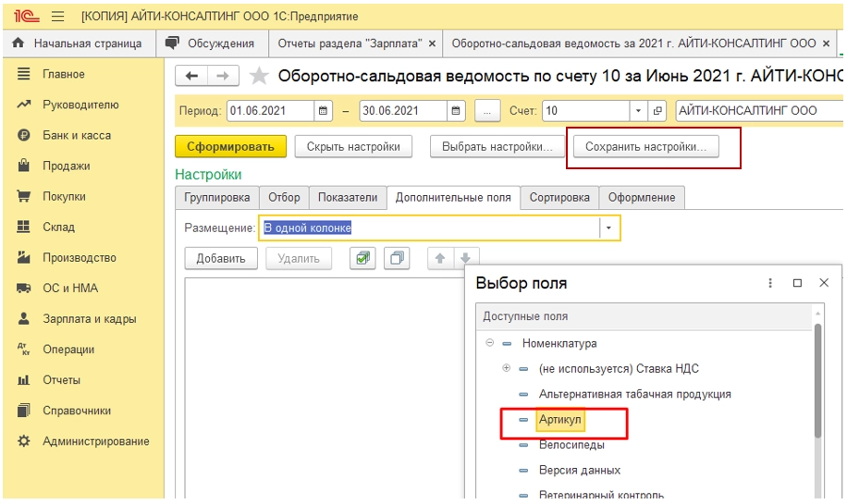Uncheck all fields with empty boxes icon
The height and width of the screenshot is (504, 847).
pos(397,258)
